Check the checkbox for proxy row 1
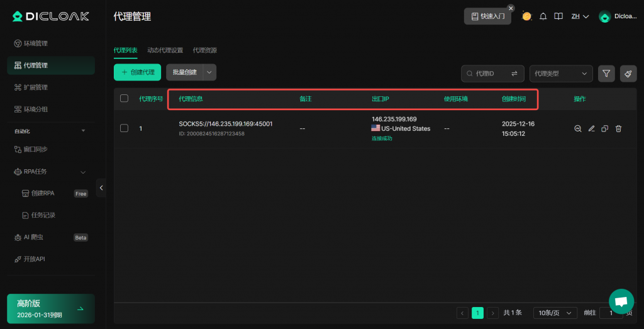Image resolution: width=644 pixels, height=329 pixels. (124, 128)
